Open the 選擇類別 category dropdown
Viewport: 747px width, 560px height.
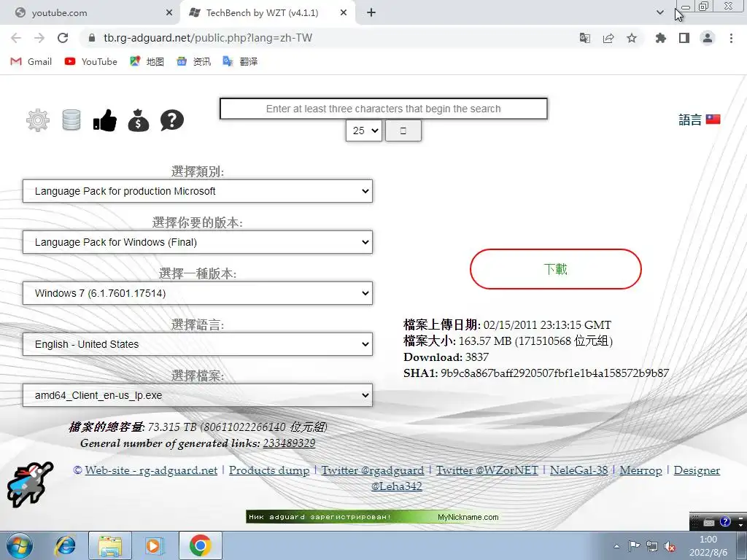click(x=198, y=191)
